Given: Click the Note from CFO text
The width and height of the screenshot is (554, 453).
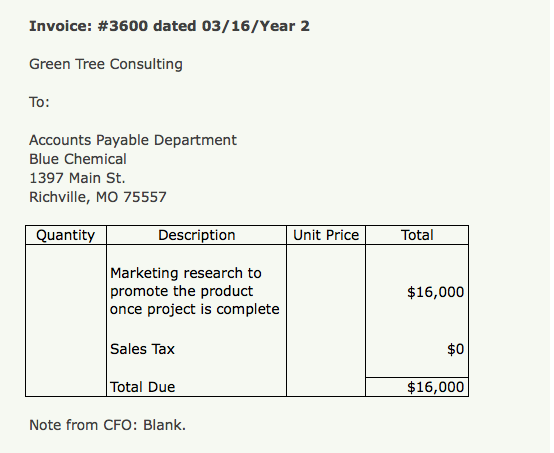Looking at the screenshot, I should 107,425.
